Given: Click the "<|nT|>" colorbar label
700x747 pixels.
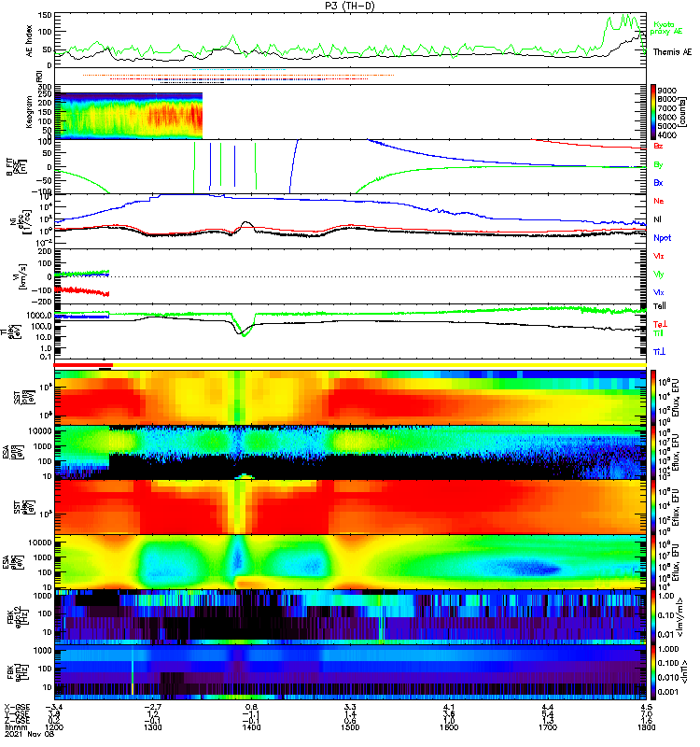Looking at the screenshot, I should coord(682,671).
